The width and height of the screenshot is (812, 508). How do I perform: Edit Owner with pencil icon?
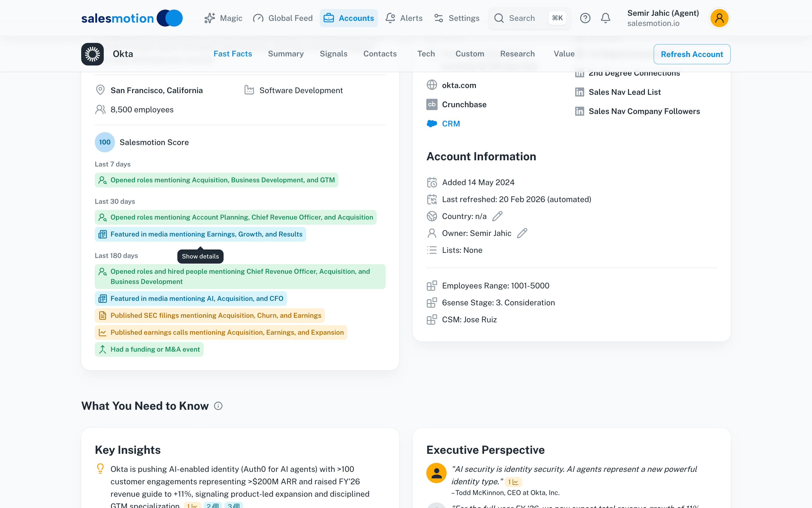click(522, 233)
